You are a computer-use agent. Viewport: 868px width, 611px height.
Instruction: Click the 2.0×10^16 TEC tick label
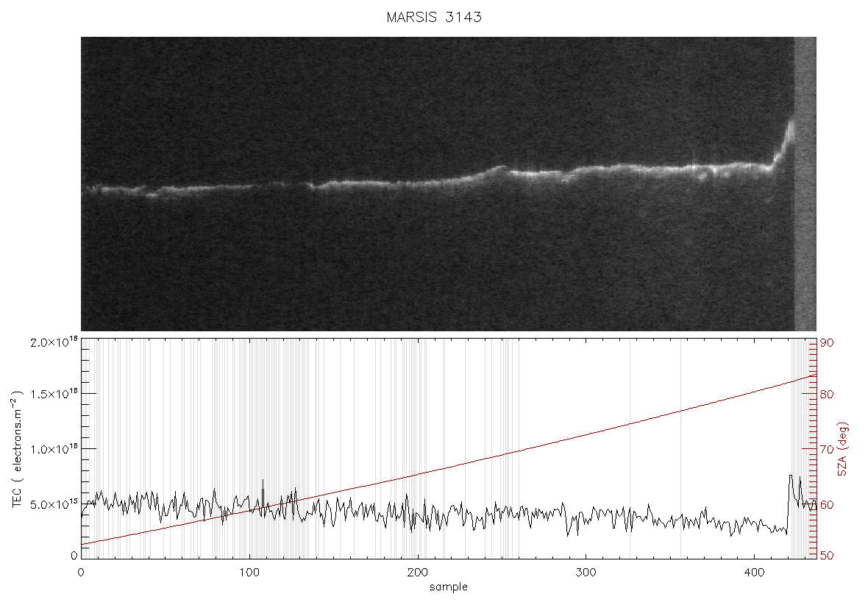tap(54, 342)
